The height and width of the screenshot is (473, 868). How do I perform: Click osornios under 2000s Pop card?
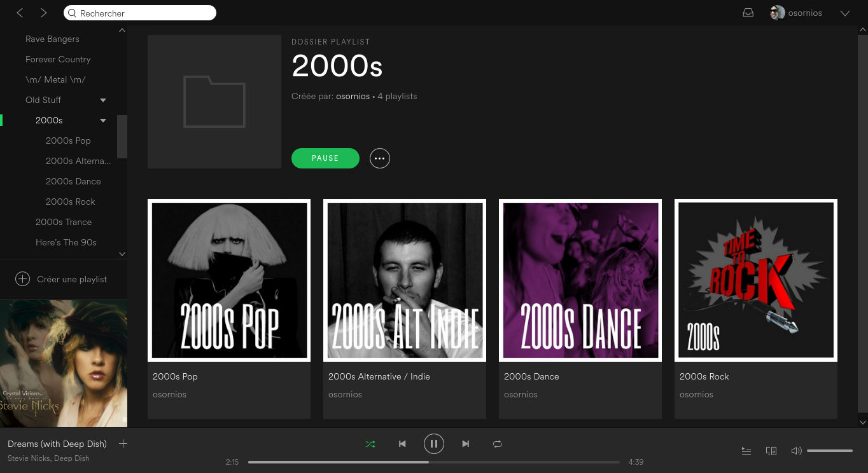click(169, 394)
